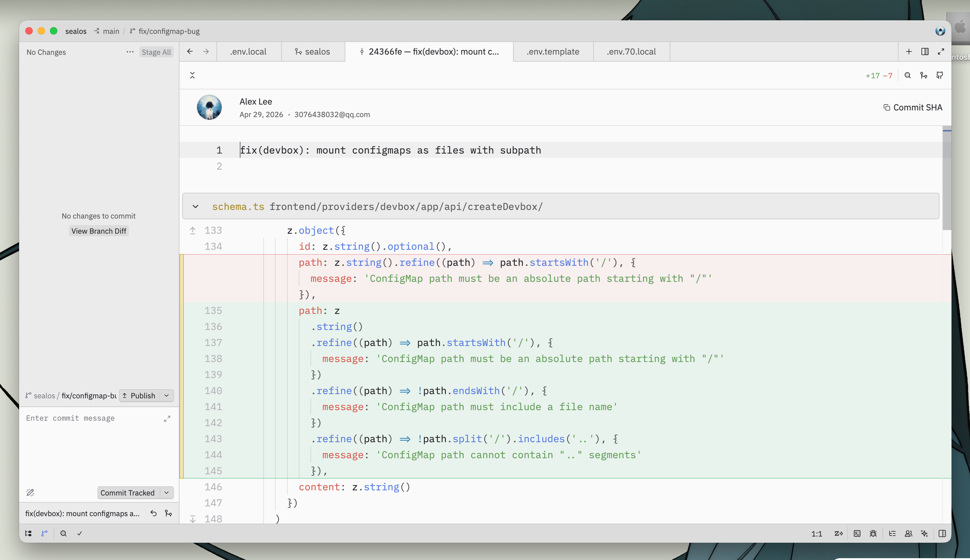Click the Stage All button
The image size is (970, 560).
tap(156, 52)
